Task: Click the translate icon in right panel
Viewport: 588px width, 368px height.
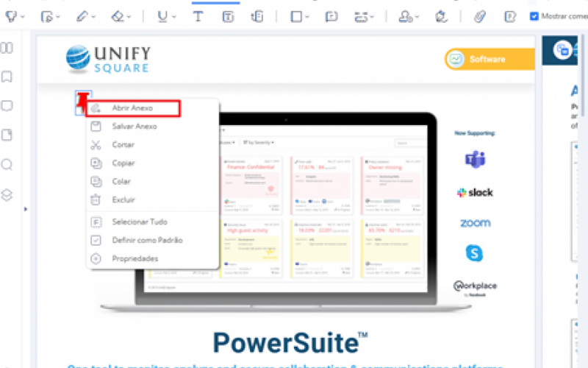Action: point(562,49)
